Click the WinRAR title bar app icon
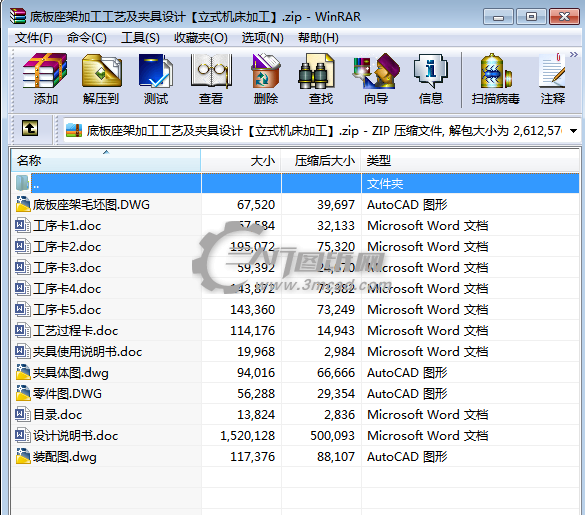Viewport: 585px width, 515px height. point(18,16)
